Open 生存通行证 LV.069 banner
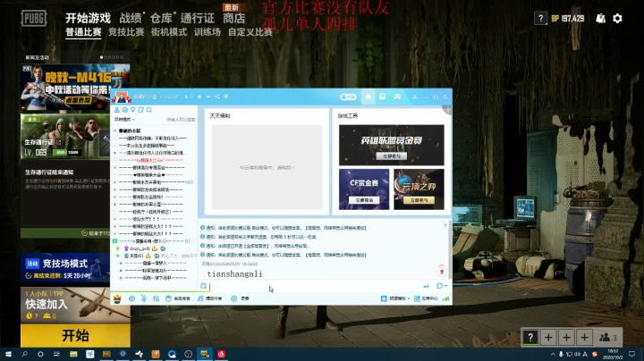Image resolution: width=644 pixels, height=361 pixels. click(x=65, y=137)
